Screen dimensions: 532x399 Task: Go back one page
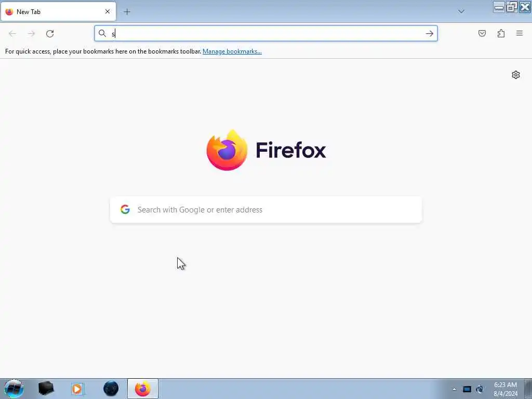[x=12, y=33]
